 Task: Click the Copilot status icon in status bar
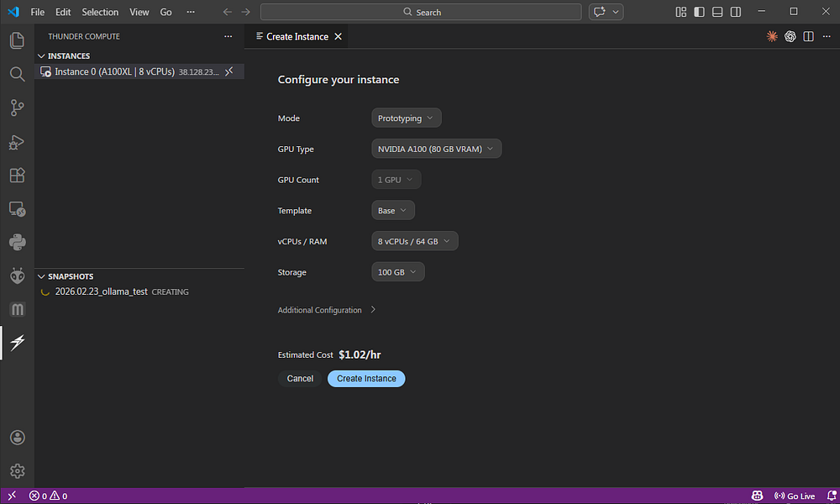(757, 496)
